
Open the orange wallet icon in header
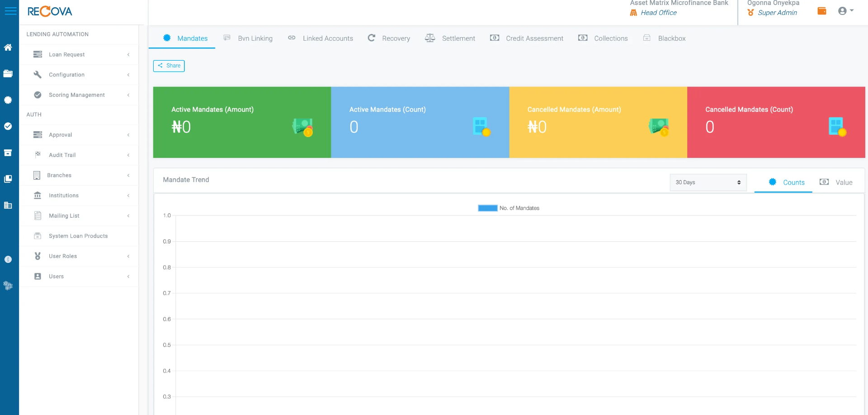point(822,11)
